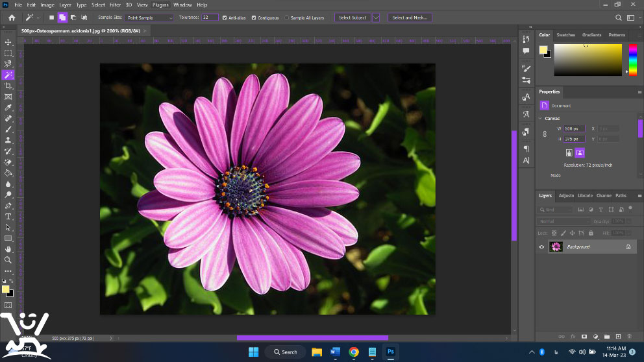Enable Sample All Layers checkbox

click(287, 18)
